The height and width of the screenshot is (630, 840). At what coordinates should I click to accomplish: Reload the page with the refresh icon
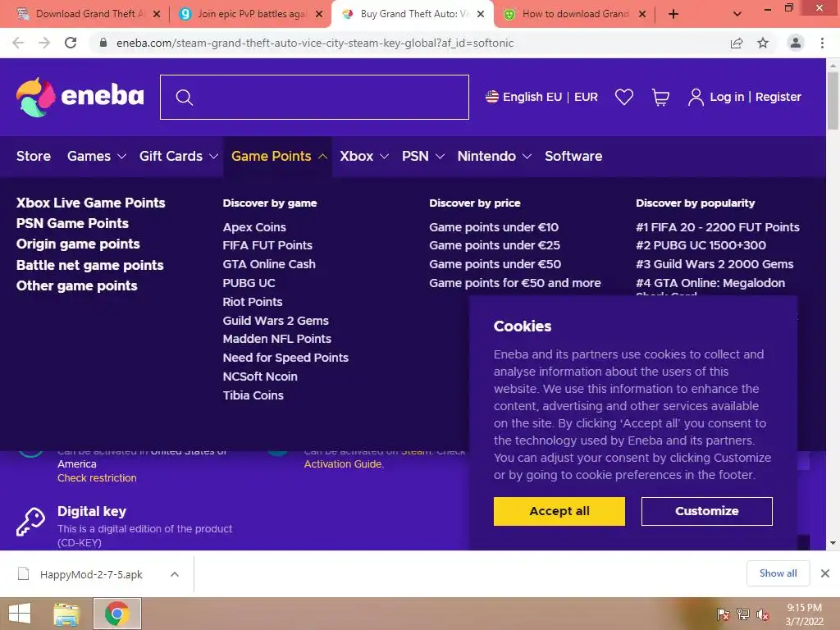point(71,43)
